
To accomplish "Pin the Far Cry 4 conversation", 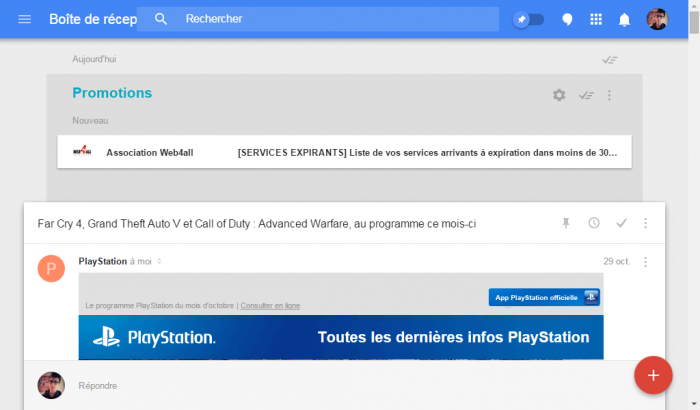I will click(x=566, y=223).
